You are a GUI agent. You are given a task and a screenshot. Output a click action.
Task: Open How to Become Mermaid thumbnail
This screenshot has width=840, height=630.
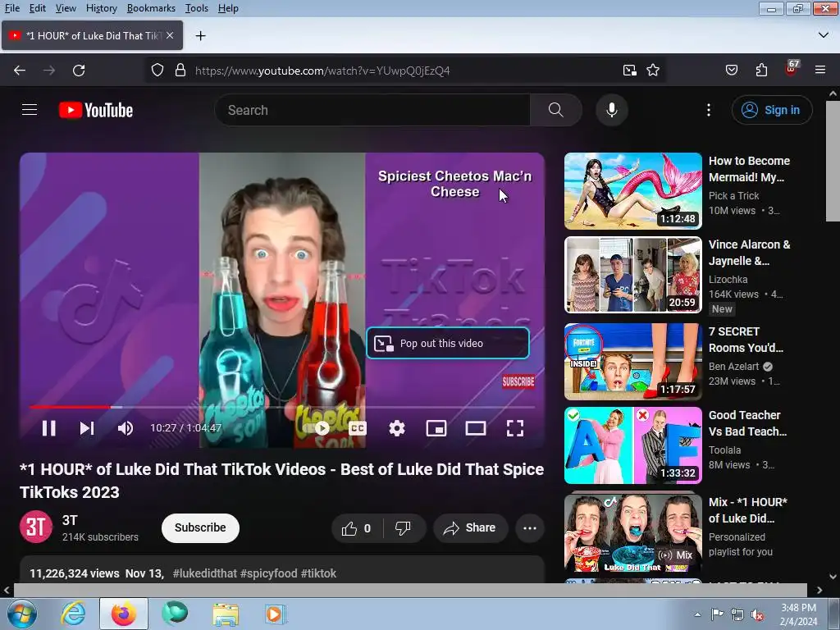(x=632, y=190)
